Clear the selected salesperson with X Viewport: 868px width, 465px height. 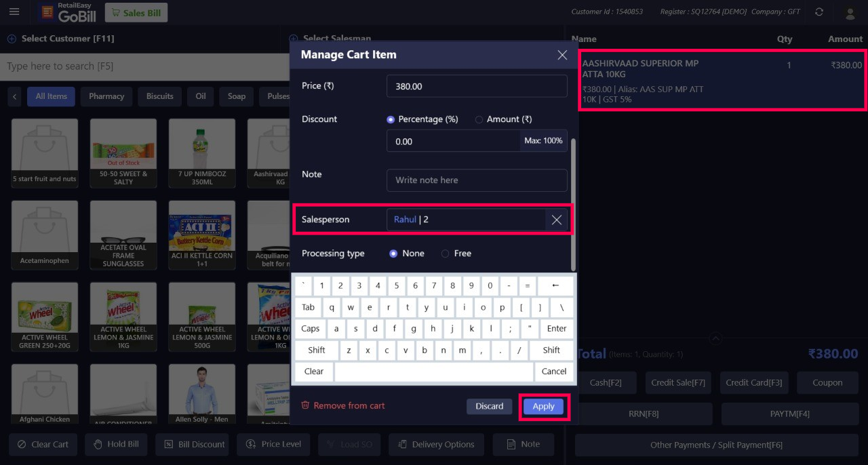557,220
